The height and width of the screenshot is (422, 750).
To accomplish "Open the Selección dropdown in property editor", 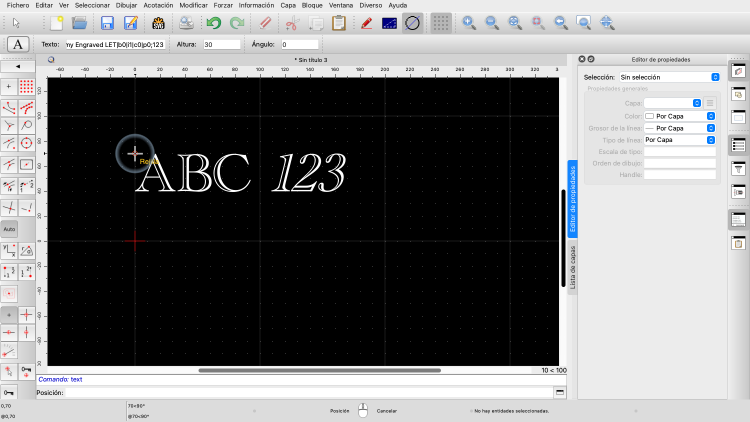I will [669, 76].
